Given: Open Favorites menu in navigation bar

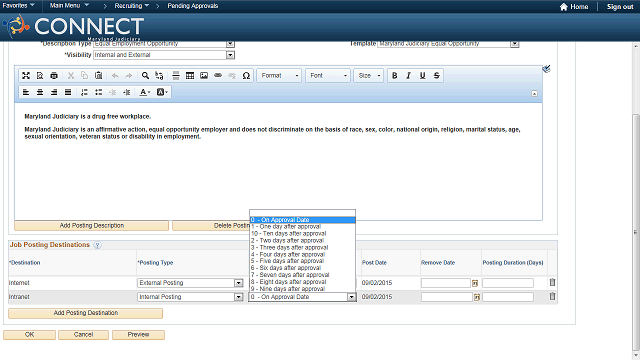Looking at the screenshot, I should pyautogui.click(x=18, y=6).
